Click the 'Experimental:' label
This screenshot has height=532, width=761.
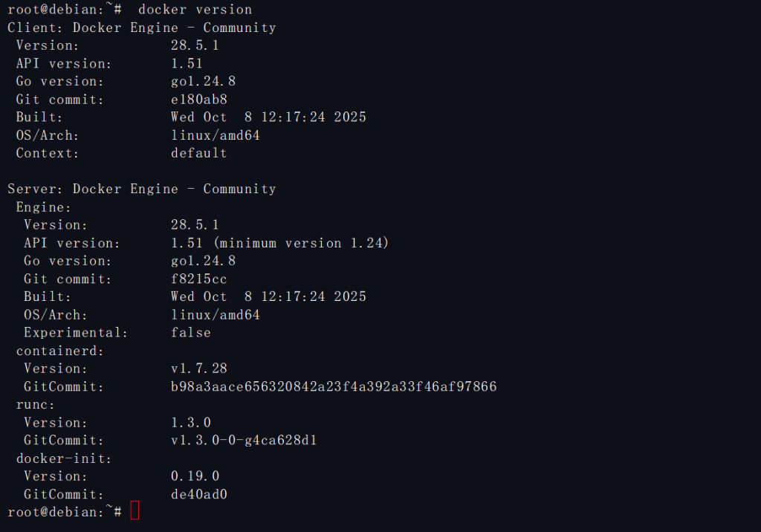coord(76,332)
